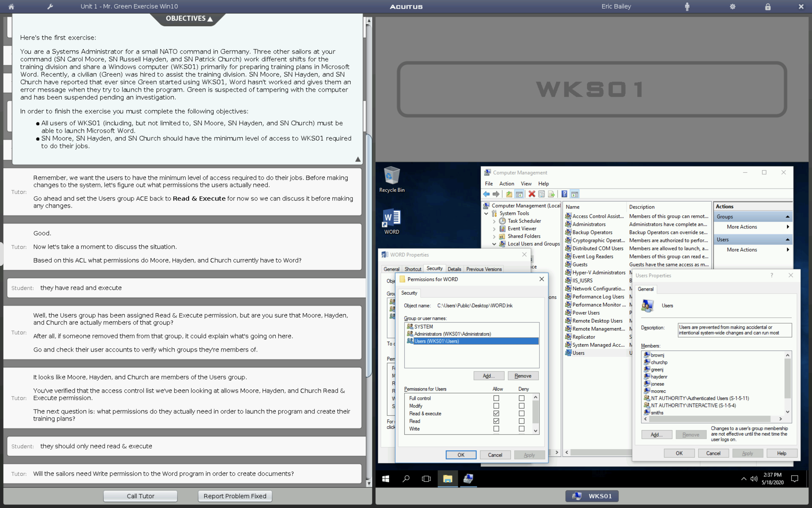
Task: Click the volume speaker tray icon
Action: pyautogui.click(x=754, y=479)
